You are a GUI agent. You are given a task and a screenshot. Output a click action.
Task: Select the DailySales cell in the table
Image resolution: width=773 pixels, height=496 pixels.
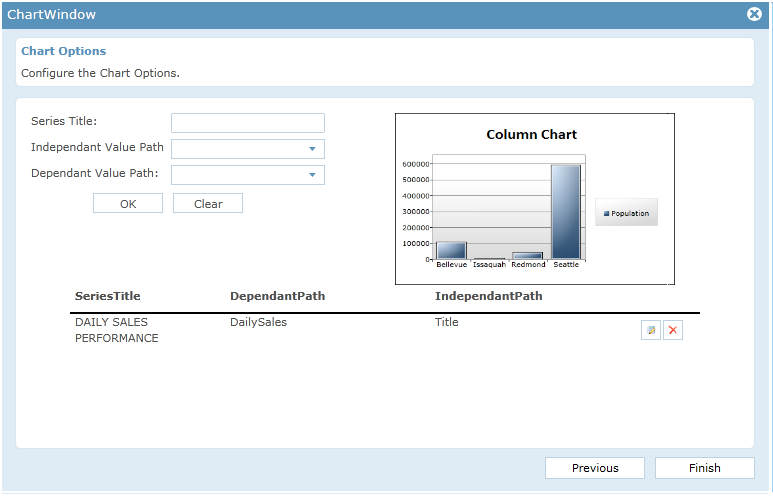(x=258, y=322)
